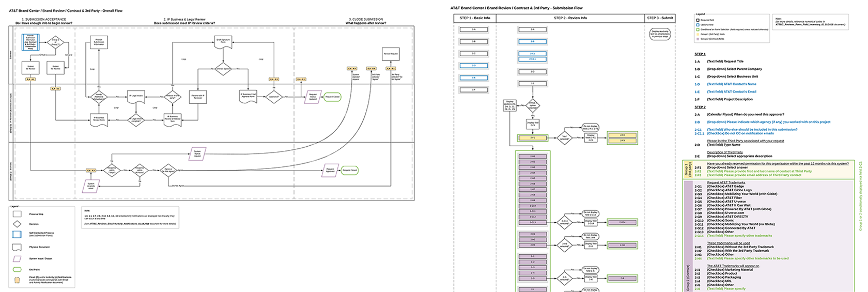868x292 pixels.
Task: Select the Request Approved parallelogram
Action: 330,170
